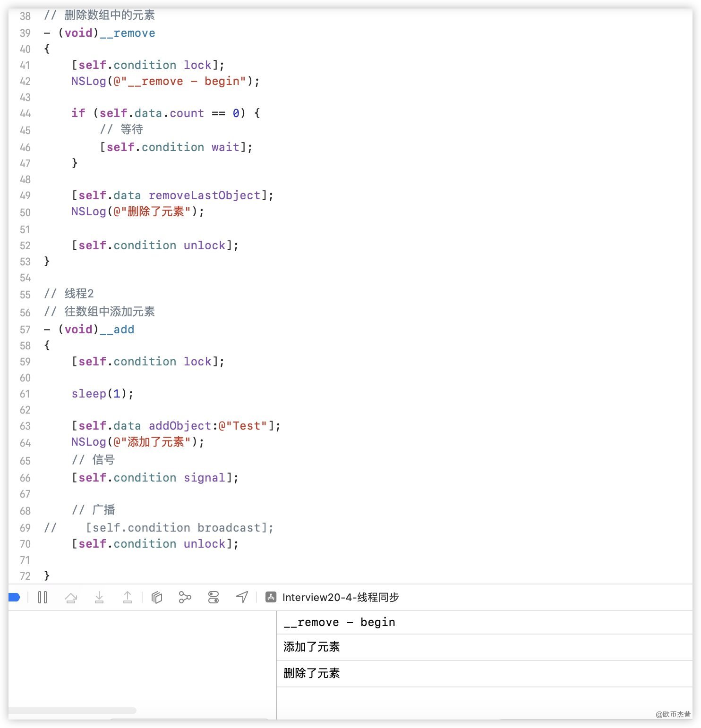
Task: Select the Interview20-4-线程同步 process label
Action: coord(340,597)
